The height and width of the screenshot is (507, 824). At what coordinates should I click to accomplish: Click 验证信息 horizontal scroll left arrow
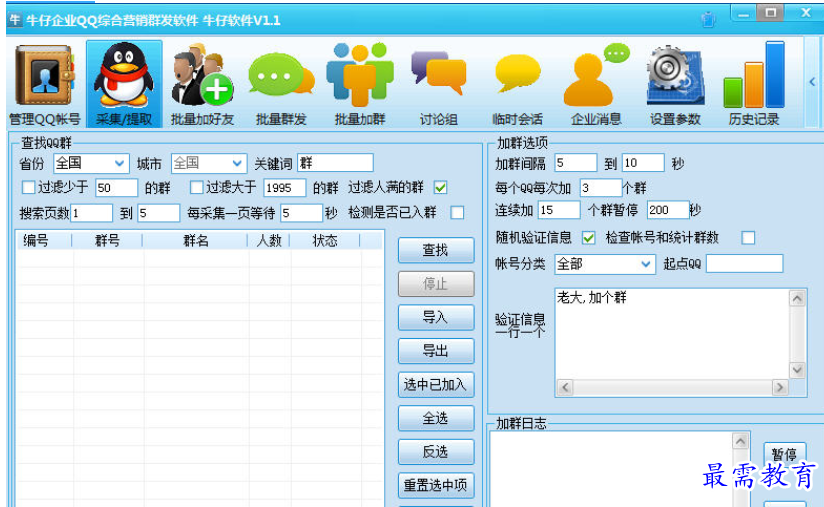coord(565,388)
